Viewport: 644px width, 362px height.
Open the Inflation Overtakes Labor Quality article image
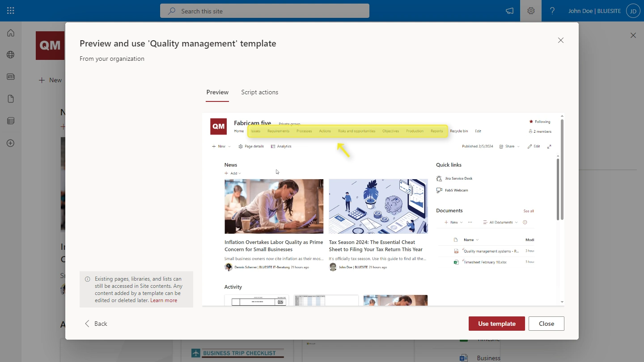(x=274, y=206)
